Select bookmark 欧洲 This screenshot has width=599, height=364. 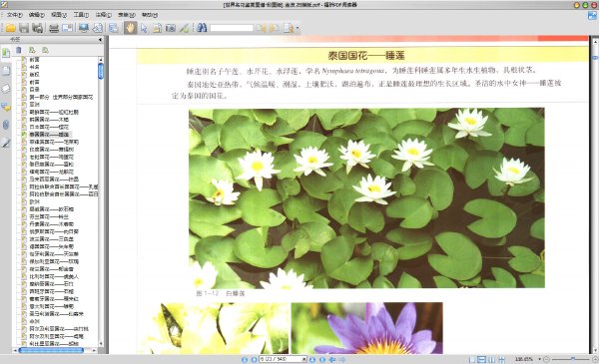pos(34,201)
